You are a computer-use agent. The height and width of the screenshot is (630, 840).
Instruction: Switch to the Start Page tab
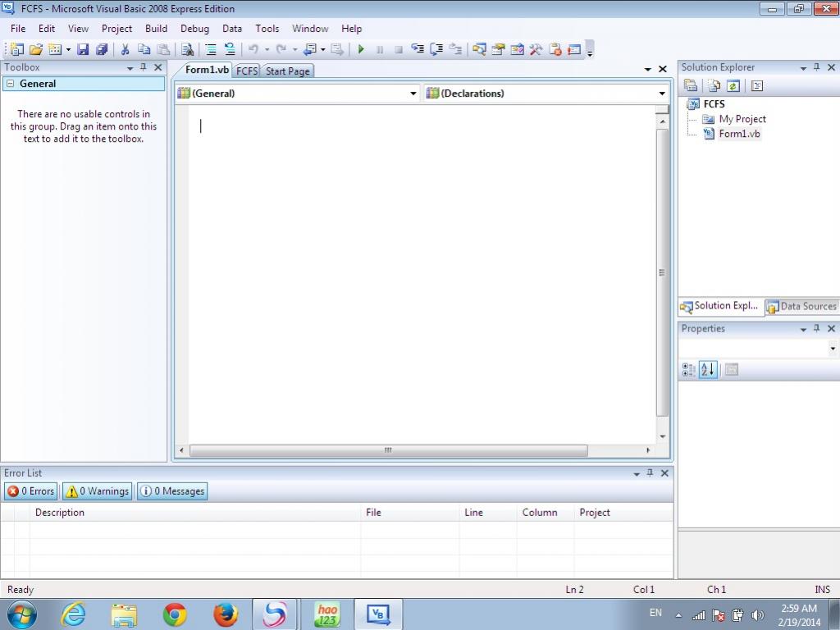[x=288, y=71]
